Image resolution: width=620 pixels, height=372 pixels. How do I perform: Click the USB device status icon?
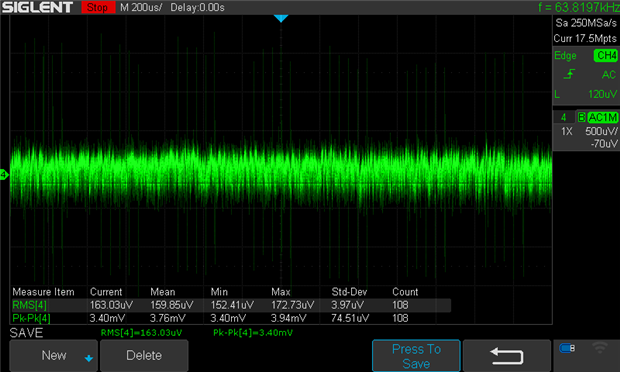pos(567,348)
